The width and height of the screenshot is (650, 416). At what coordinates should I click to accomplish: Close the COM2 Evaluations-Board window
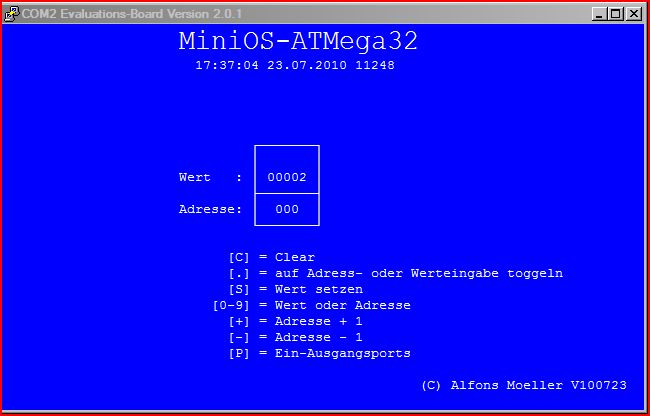633,15
